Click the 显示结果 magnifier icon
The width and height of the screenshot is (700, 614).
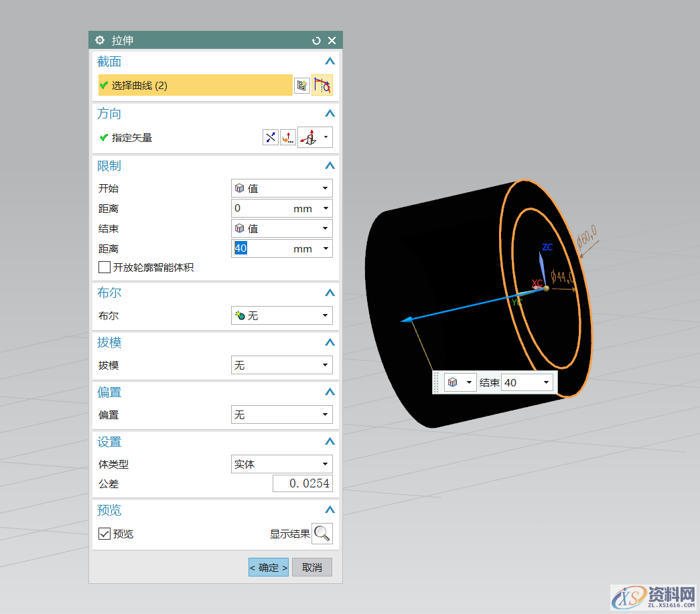[322, 533]
